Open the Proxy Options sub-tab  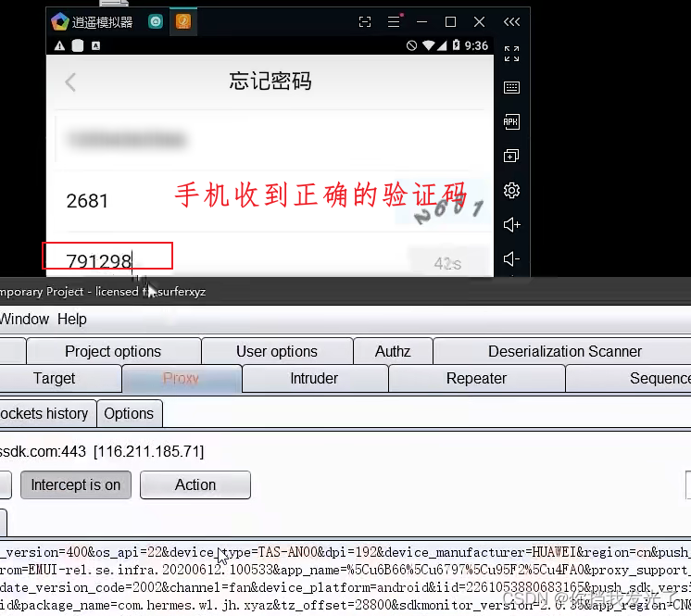129,413
